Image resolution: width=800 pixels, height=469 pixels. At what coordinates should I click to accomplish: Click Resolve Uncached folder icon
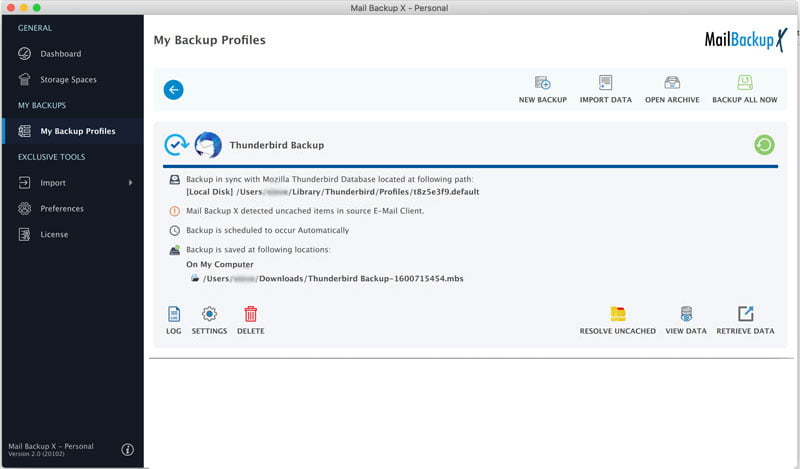tap(618, 314)
